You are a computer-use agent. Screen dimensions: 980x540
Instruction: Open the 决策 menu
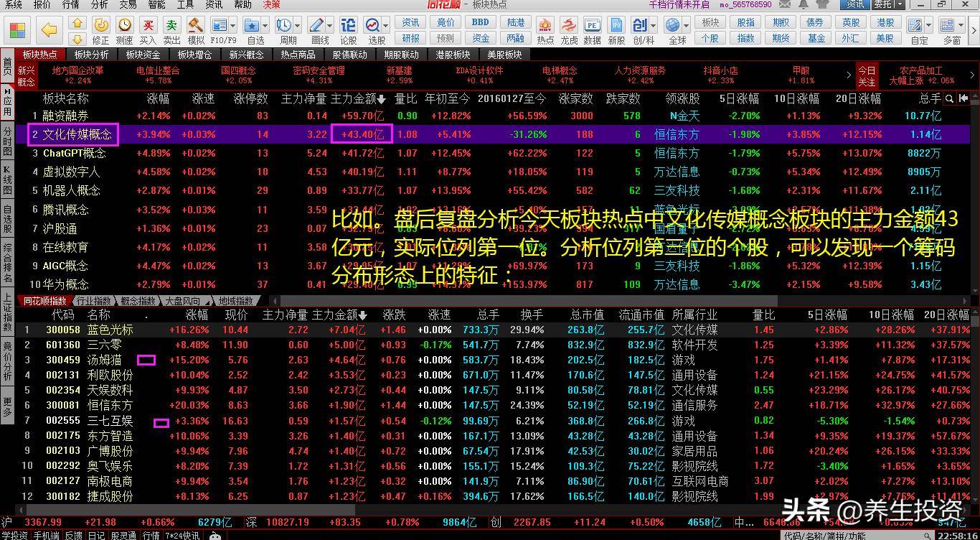272,4
